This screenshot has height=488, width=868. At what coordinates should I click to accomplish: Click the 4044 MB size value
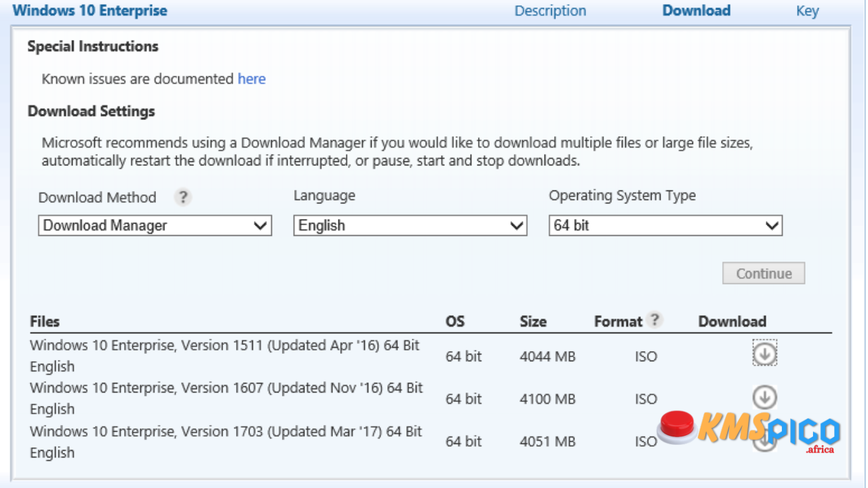[x=547, y=356]
